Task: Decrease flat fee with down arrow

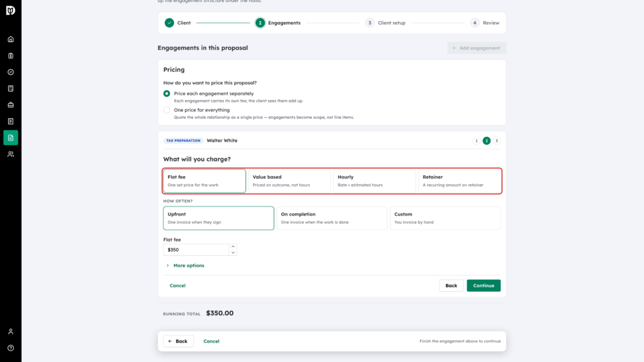Action: (x=233, y=253)
